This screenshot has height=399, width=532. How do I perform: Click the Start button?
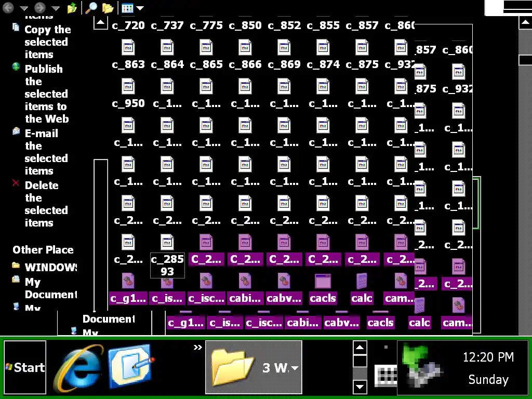pos(25,367)
